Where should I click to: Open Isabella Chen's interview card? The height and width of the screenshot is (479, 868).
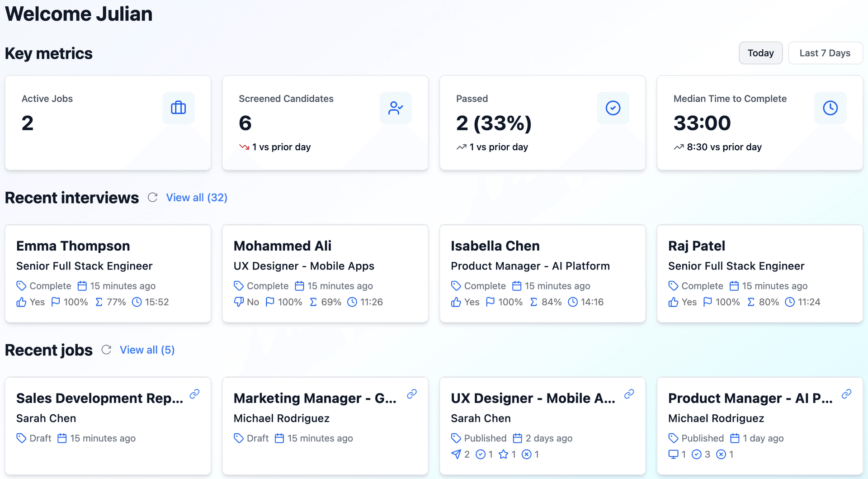tap(542, 273)
